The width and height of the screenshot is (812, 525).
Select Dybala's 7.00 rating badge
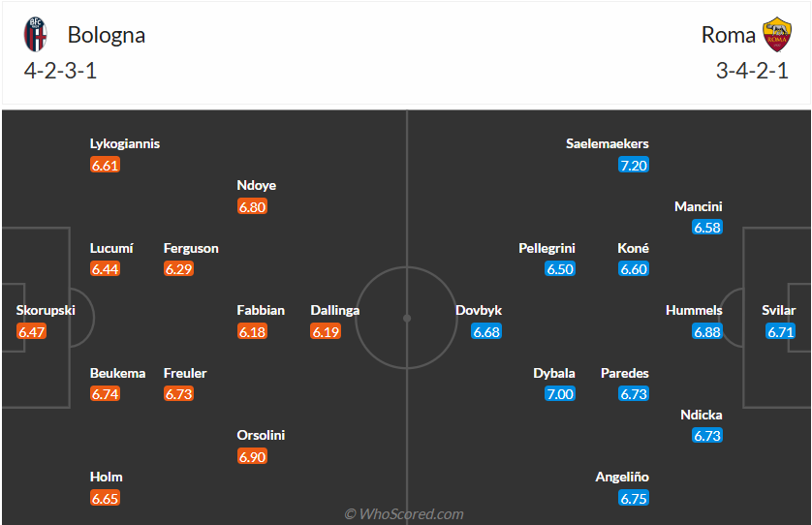point(560,393)
